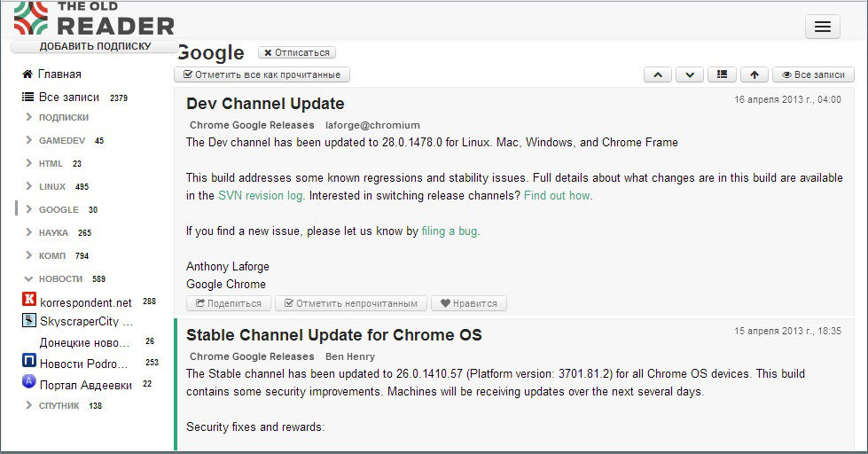Expand the GAMEDEV folder chevron
This screenshot has width=868, height=454.
(x=29, y=140)
